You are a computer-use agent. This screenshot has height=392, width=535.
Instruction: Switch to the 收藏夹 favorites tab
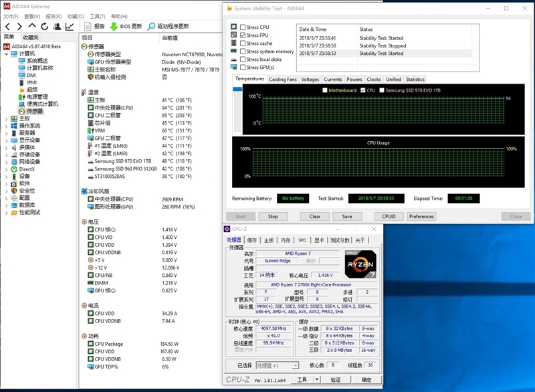31,37
